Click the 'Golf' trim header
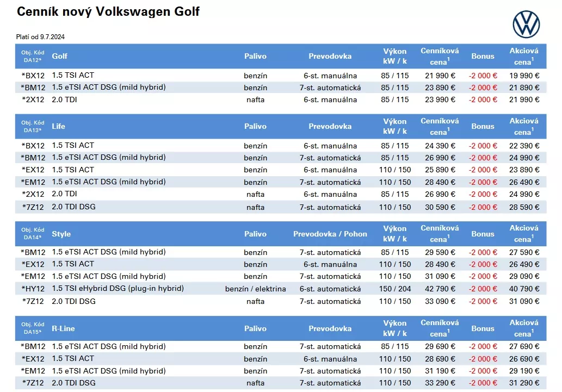The height and width of the screenshot is (392, 562). coord(59,56)
